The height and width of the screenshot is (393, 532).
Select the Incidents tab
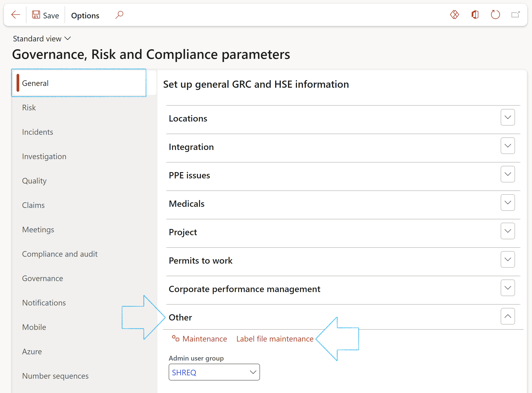38,132
